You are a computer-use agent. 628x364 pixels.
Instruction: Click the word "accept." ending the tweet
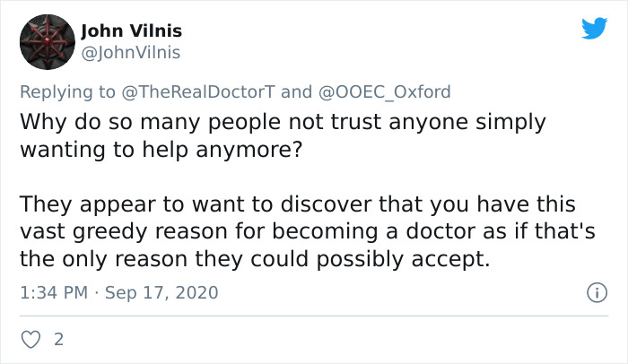[450, 259]
